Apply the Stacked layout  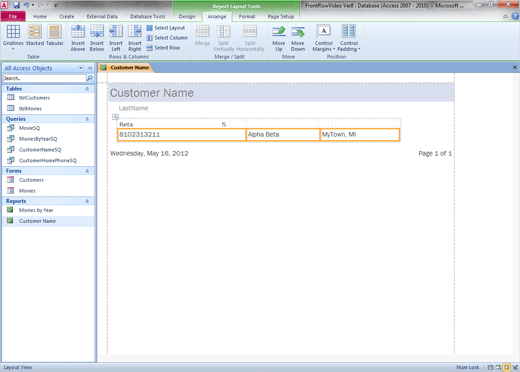click(35, 35)
